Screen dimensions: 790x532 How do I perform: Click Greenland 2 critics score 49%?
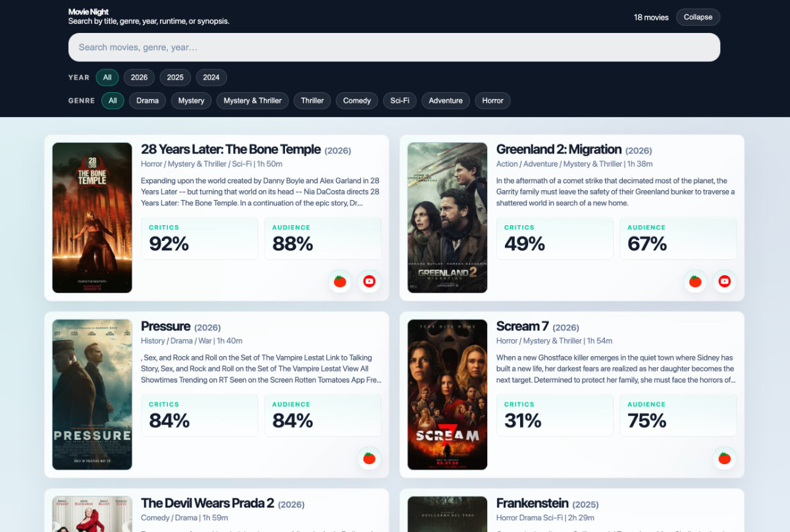[x=555, y=238]
